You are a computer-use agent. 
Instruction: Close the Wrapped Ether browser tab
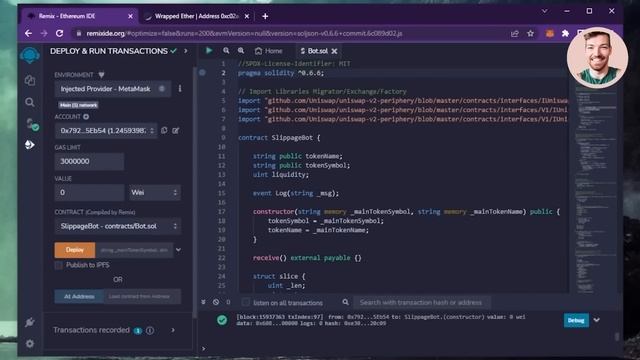pos(247,16)
